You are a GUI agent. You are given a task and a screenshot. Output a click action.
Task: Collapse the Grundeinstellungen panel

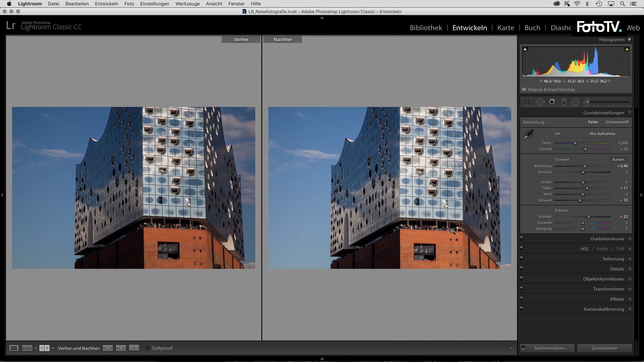tap(629, 113)
